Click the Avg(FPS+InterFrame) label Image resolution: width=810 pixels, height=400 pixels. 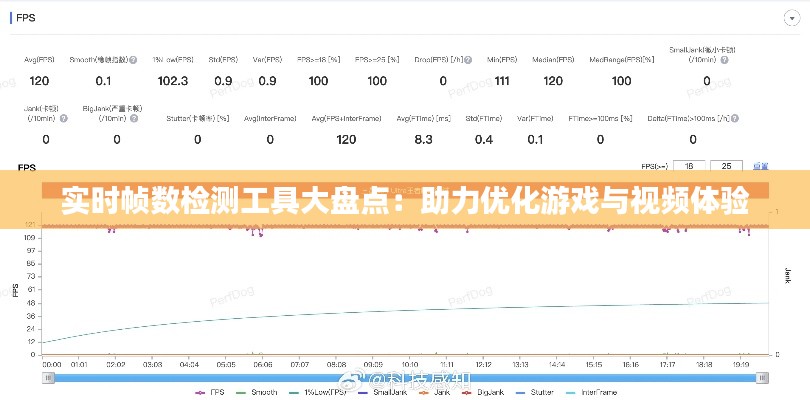[347, 118]
